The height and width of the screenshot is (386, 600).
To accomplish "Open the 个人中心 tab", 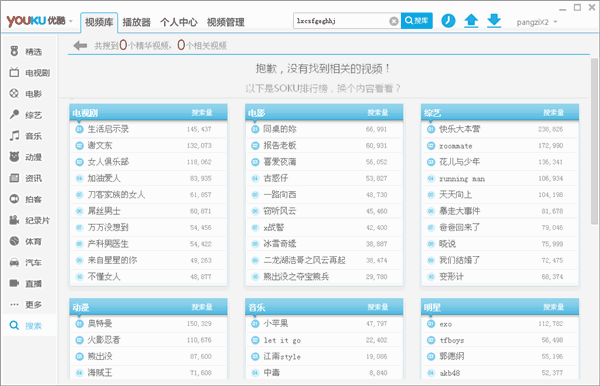I will pos(179,22).
